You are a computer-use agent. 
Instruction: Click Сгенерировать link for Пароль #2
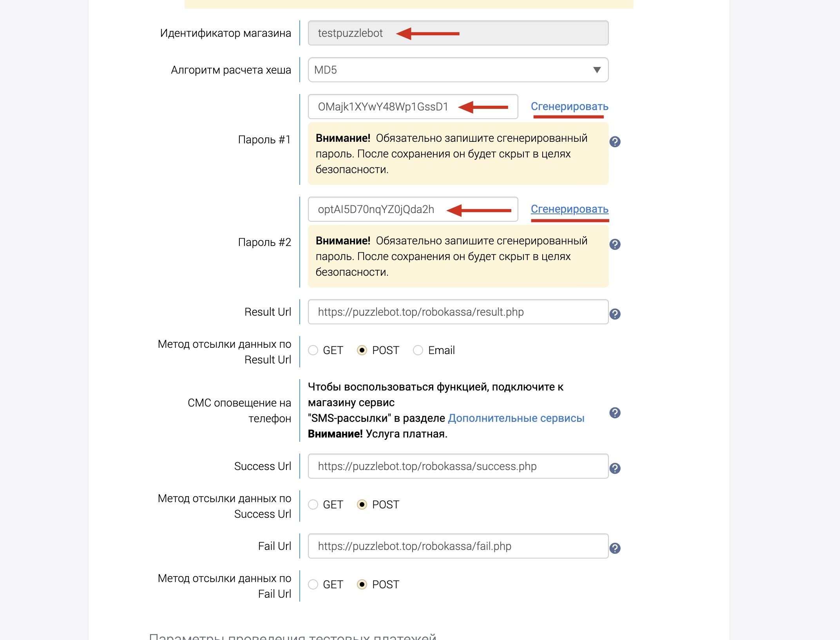[569, 209]
